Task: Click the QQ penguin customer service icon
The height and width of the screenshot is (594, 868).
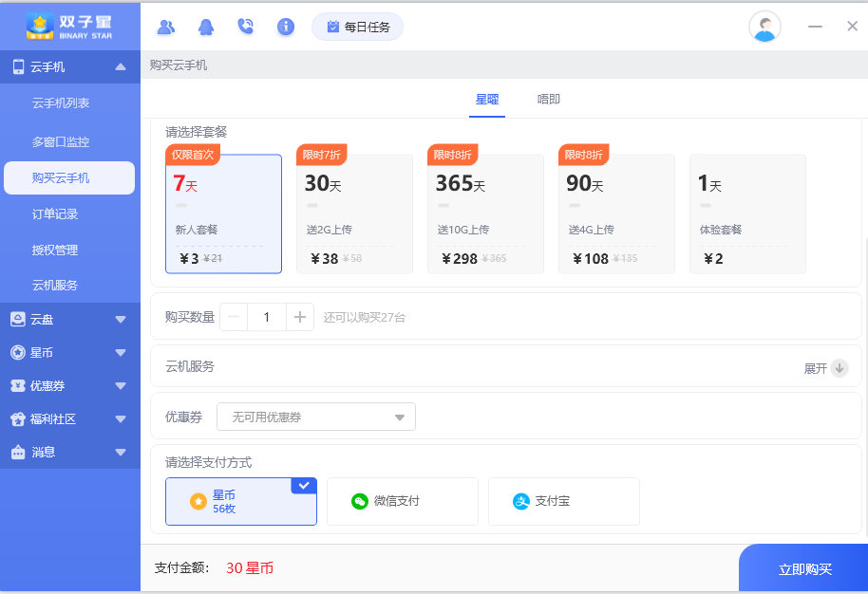Action: click(205, 27)
